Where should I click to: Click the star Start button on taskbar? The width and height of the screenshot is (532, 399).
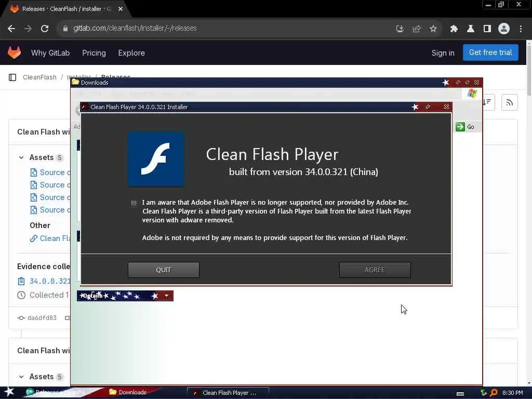[9, 392]
